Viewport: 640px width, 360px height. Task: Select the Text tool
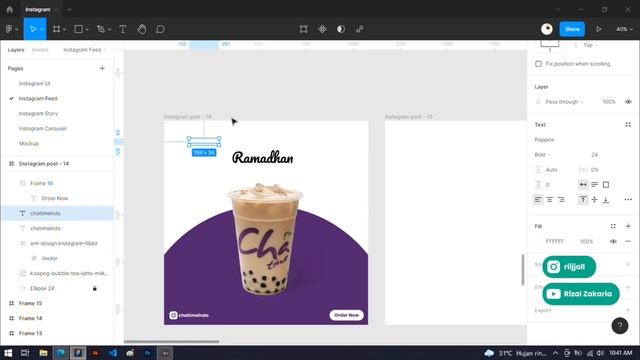(122, 29)
